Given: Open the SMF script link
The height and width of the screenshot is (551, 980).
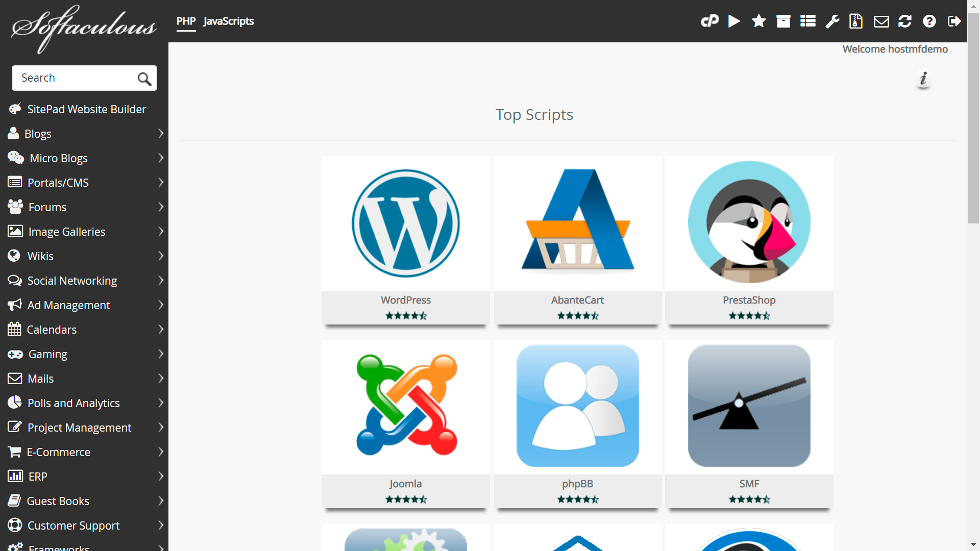Looking at the screenshot, I should (x=749, y=484).
